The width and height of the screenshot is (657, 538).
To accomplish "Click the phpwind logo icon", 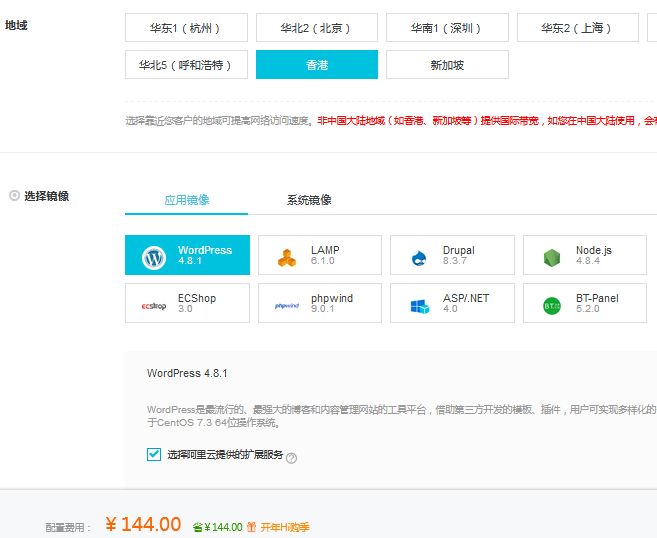I will point(287,306).
